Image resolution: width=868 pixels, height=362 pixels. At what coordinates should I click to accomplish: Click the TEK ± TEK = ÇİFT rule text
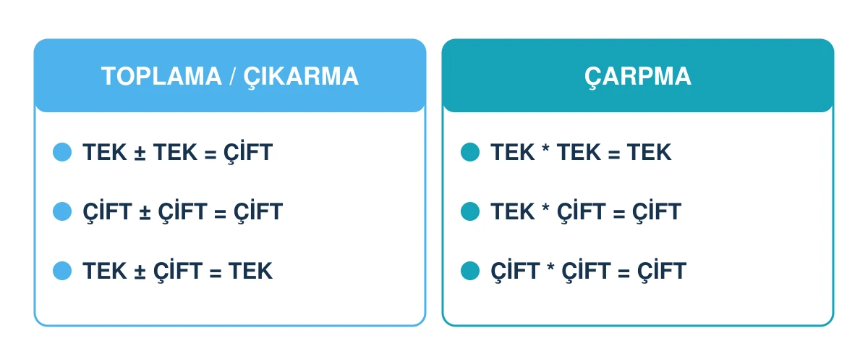tap(178, 152)
